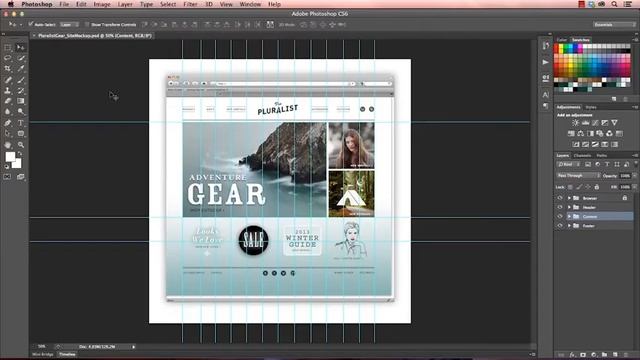Hide the Browser layer group

560,198
